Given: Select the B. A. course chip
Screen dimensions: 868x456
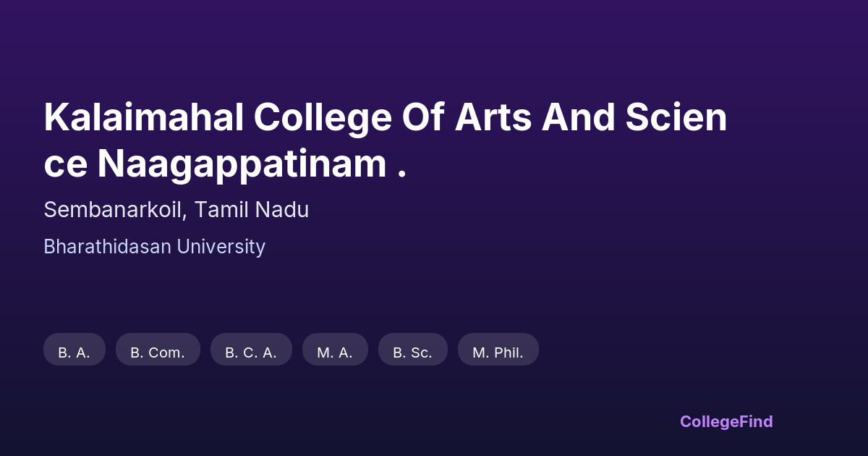Looking at the screenshot, I should [x=75, y=352].
